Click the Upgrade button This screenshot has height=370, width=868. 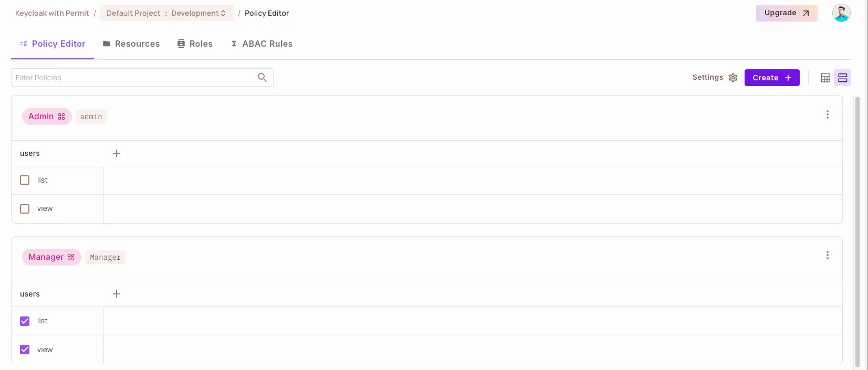(786, 13)
